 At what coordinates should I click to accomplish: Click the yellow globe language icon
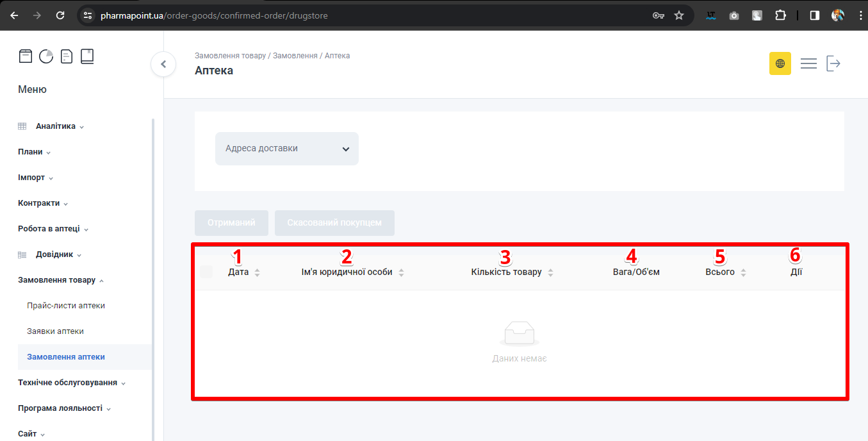pyautogui.click(x=780, y=63)
